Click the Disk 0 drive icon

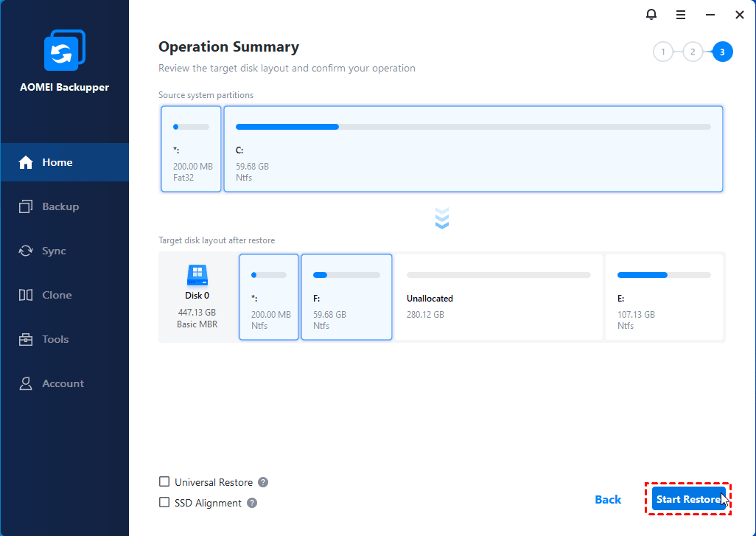[x=197, y=276]
